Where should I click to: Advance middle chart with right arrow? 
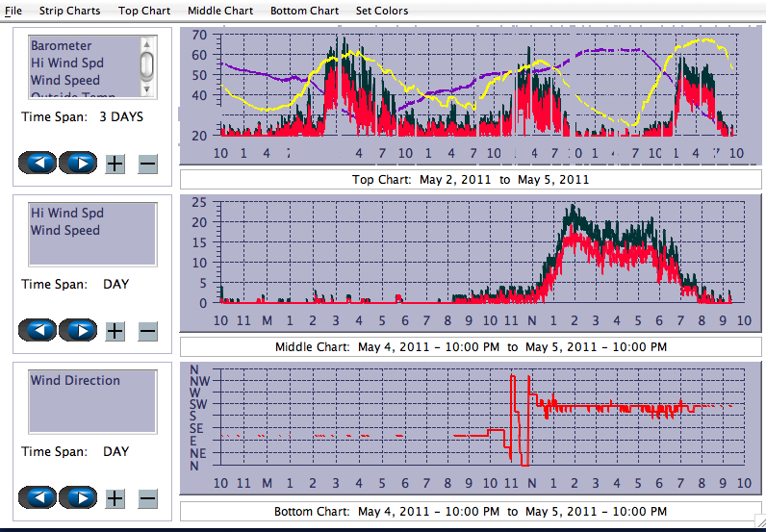click(79, 330)
